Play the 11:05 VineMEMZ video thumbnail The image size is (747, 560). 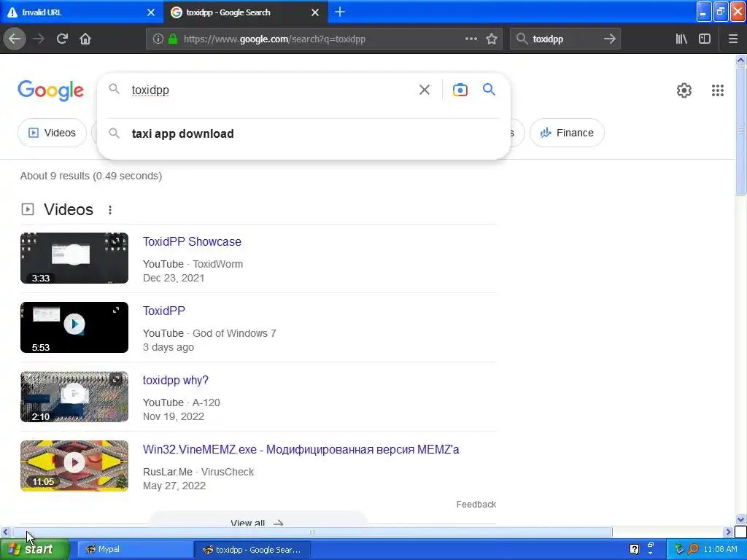[x=74, y=466]
